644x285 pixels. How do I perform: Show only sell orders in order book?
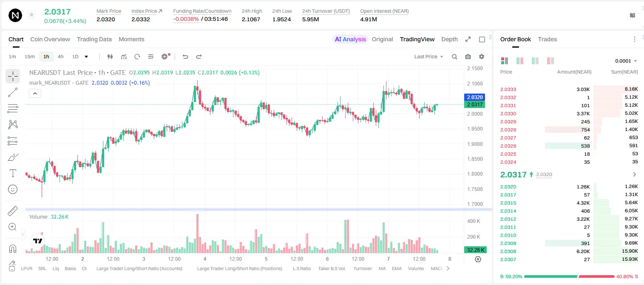click(x=550, y=61)
